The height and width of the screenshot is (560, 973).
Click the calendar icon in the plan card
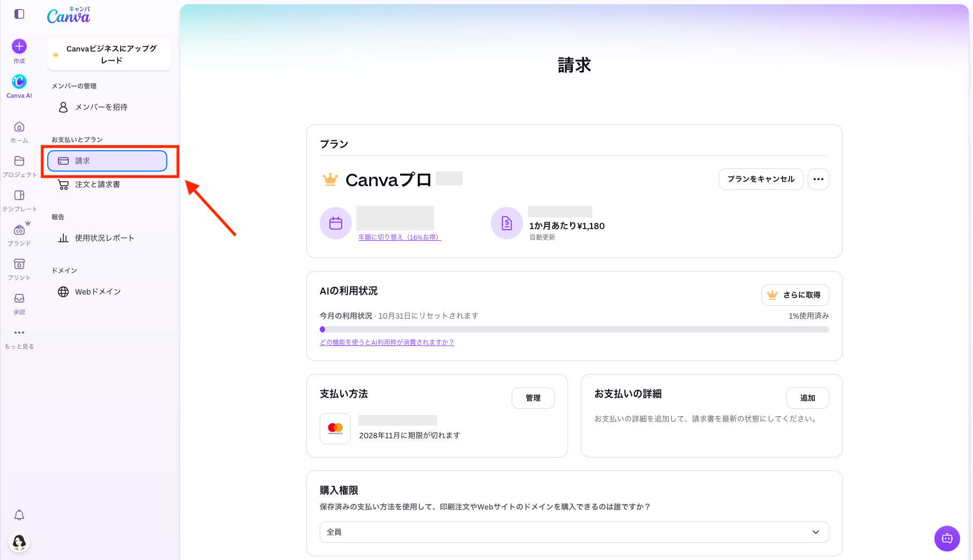(336, 223)
